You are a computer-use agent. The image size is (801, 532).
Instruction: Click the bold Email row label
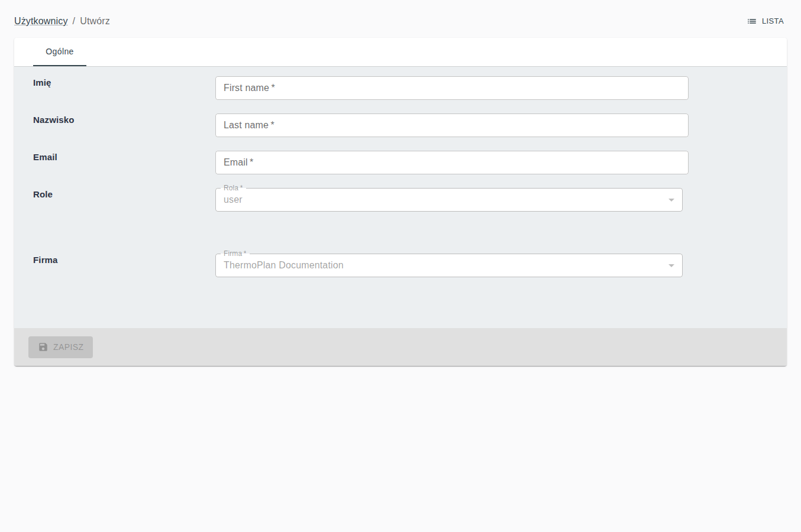[x=45, y=157]
